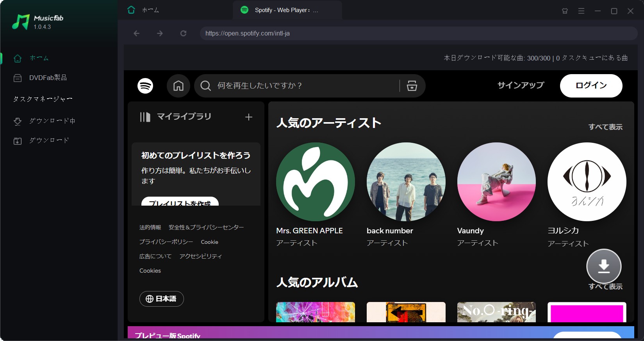The height and width of the screenshot is (341, 644).
Task: Click the Spotify home button
Action: tap(178, 85)
